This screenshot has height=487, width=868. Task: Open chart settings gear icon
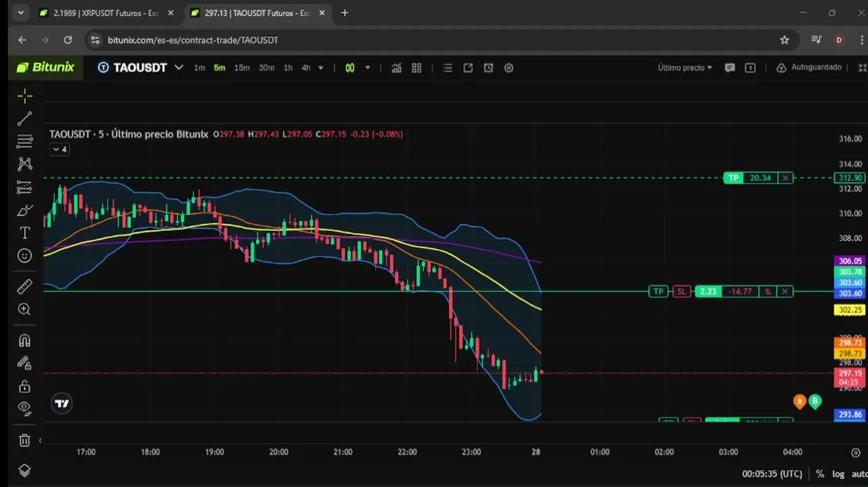tap(509, 68)
